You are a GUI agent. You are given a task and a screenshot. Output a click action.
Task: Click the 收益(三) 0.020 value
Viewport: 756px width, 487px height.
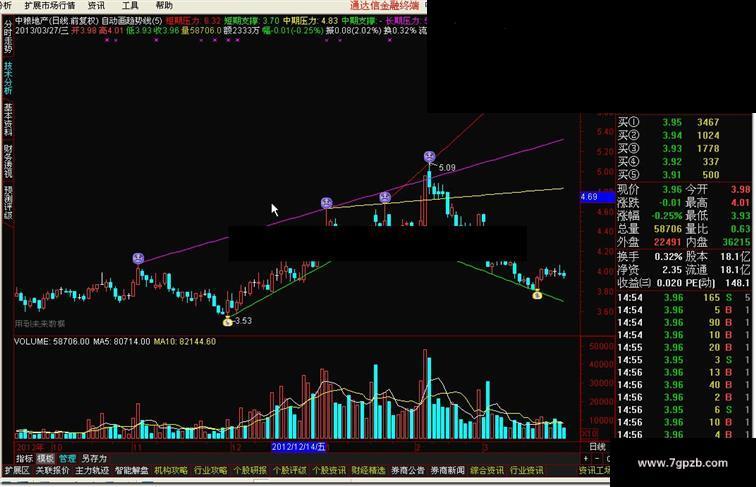[669, 283]
